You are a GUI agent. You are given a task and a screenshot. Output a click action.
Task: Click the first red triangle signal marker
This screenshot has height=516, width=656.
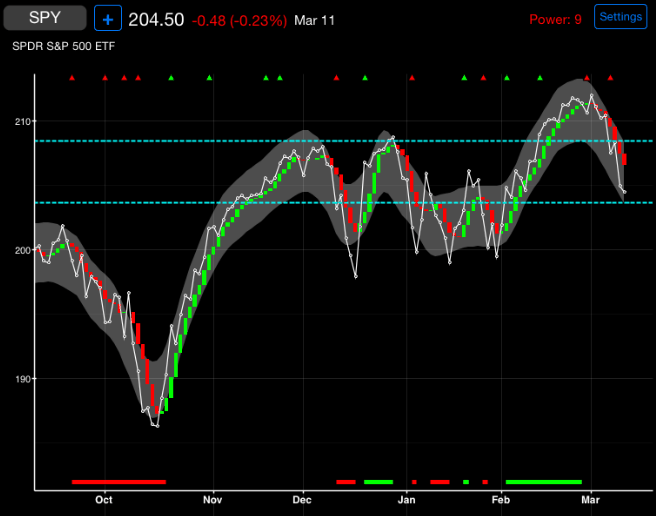tap(72, 77)
